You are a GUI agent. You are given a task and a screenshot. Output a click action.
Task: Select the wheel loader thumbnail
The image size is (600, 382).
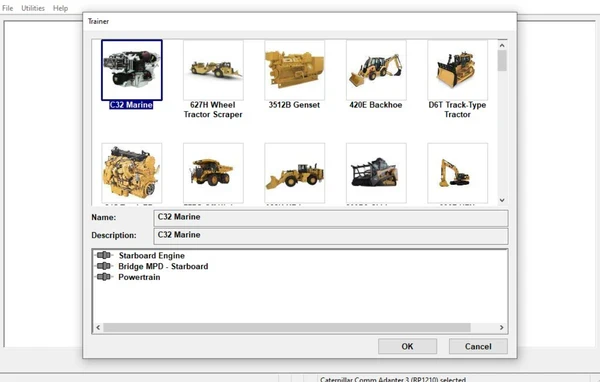tap(295, 173)
